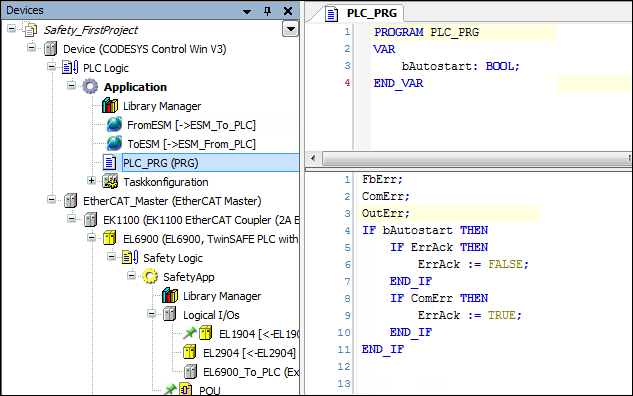Viewport: 633px width, 396px height.
Task: Click the PLC_PRG document icon in tree
Action: click(x=109, y=163)
